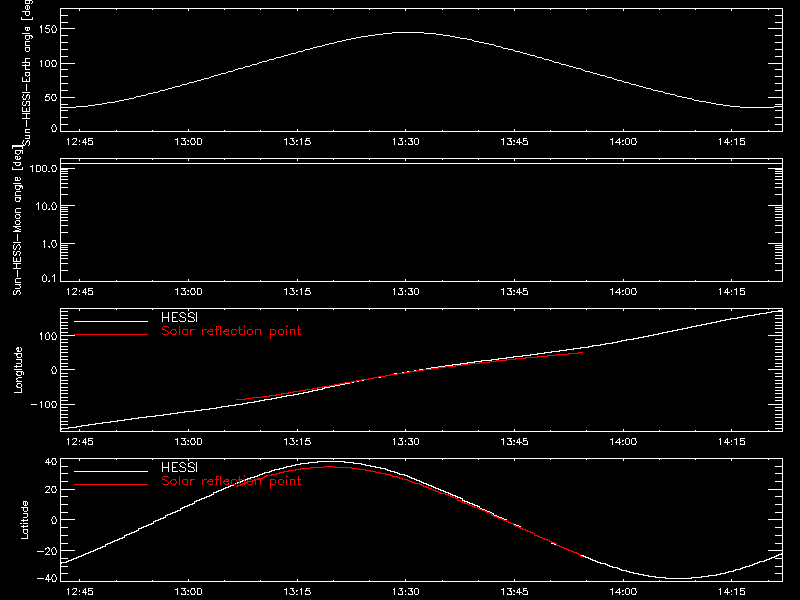Image resolution: width=800 pixels, height=600 pixels.
Task: Click Solar reflection point legend in Longitude plot
Action: tap(231, 331)
